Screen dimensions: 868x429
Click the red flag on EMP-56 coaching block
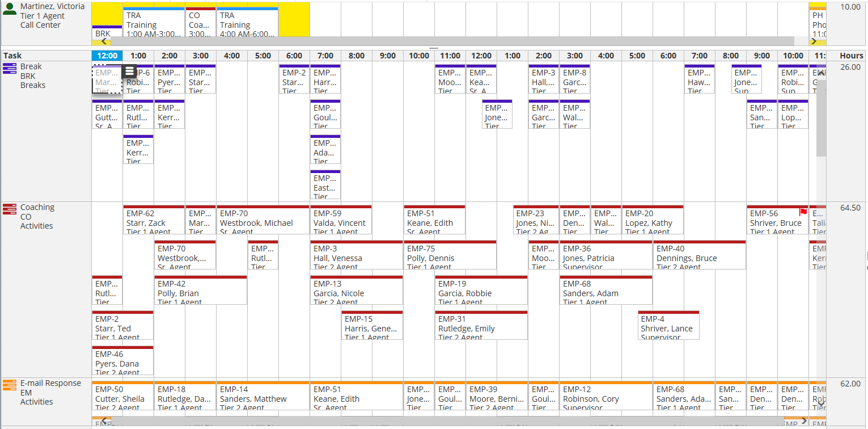(x=803, y=212)
